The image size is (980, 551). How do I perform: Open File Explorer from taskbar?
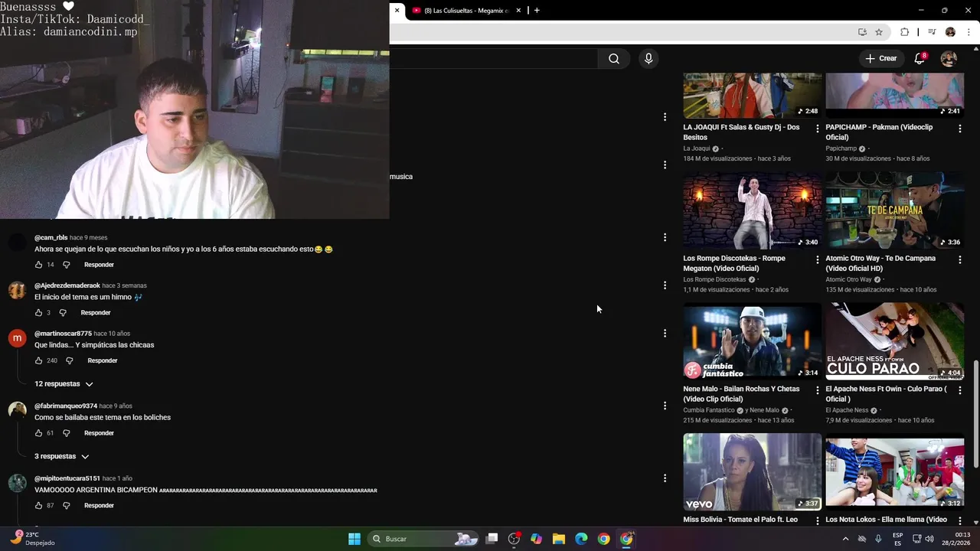pos(559,539)
